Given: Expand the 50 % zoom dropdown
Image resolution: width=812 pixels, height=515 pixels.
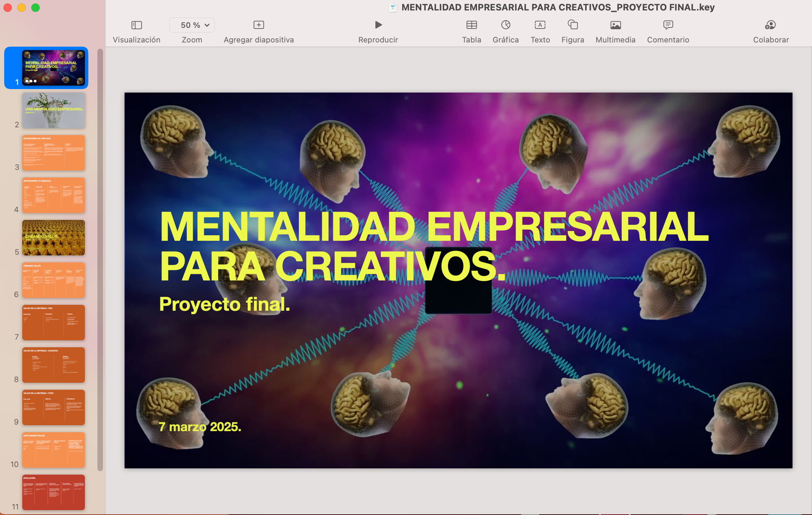Looking at the screenshot, I should 192,25.
